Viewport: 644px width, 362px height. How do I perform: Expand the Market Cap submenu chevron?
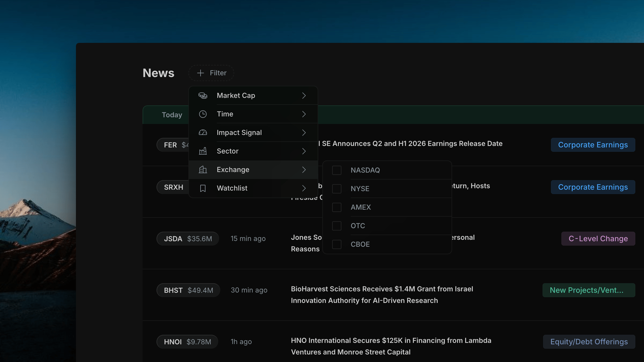pyautogui.click(x=304, y=96)
